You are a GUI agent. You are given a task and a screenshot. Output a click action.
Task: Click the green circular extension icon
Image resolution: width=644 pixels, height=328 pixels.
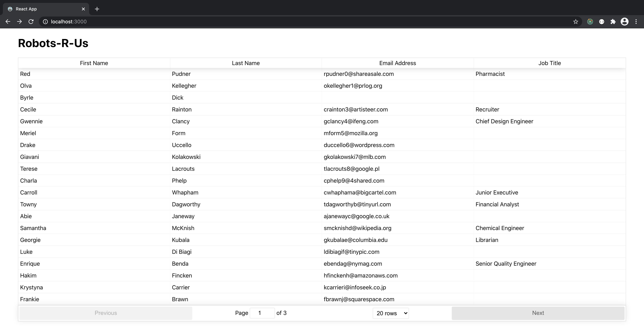(x=590, y=22)
